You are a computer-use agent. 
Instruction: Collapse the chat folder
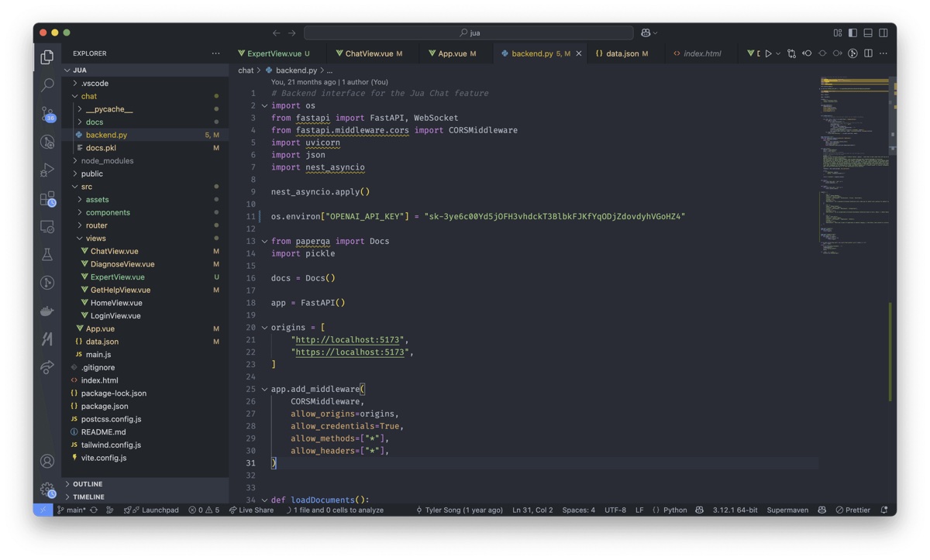(x=75, y=96)
